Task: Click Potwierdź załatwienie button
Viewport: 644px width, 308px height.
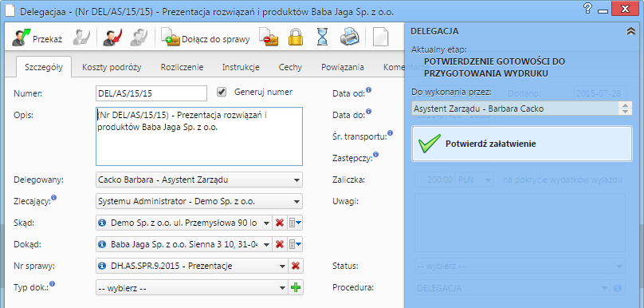Action: [x=522, y=144]
